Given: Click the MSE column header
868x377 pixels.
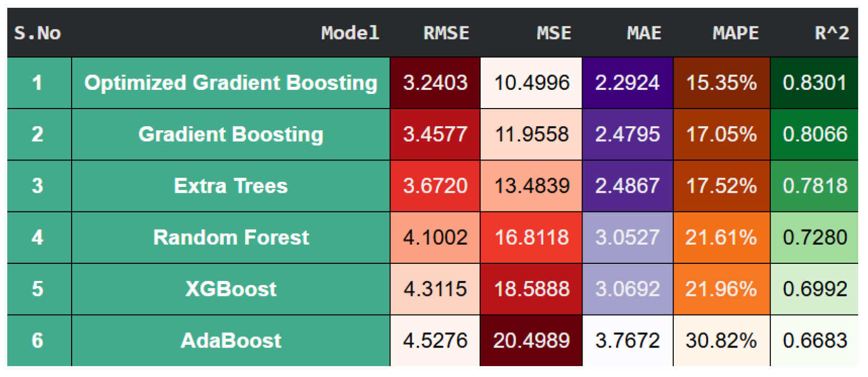Looking at the screenshot, I should (553, 33).
